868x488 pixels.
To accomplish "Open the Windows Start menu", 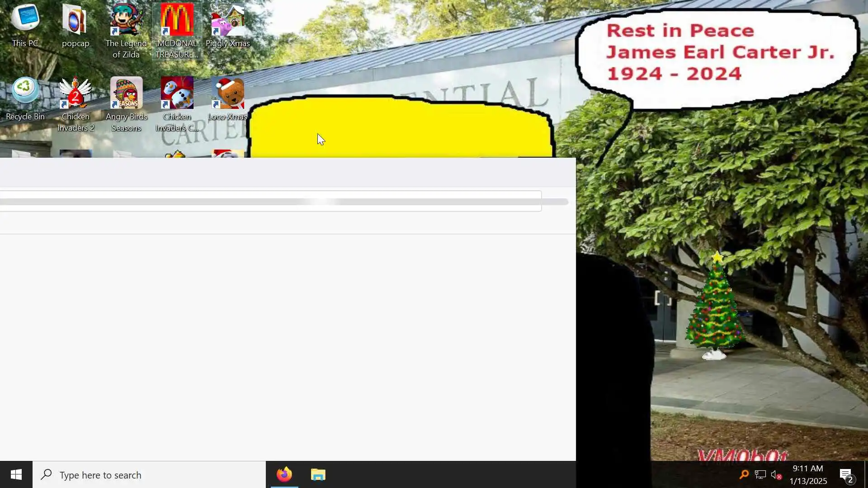I will (x=16, y=474).
